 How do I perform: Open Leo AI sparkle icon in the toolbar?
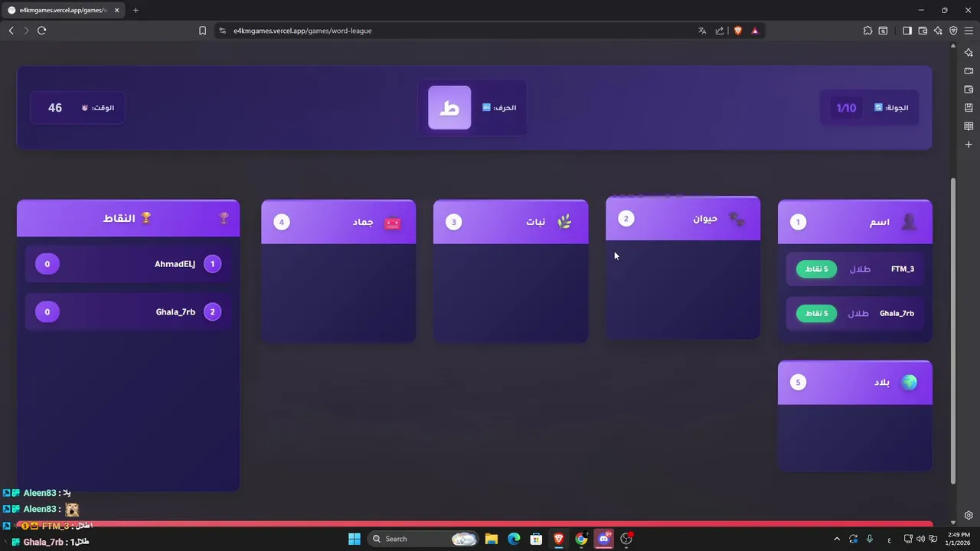[x=938, y=31]
